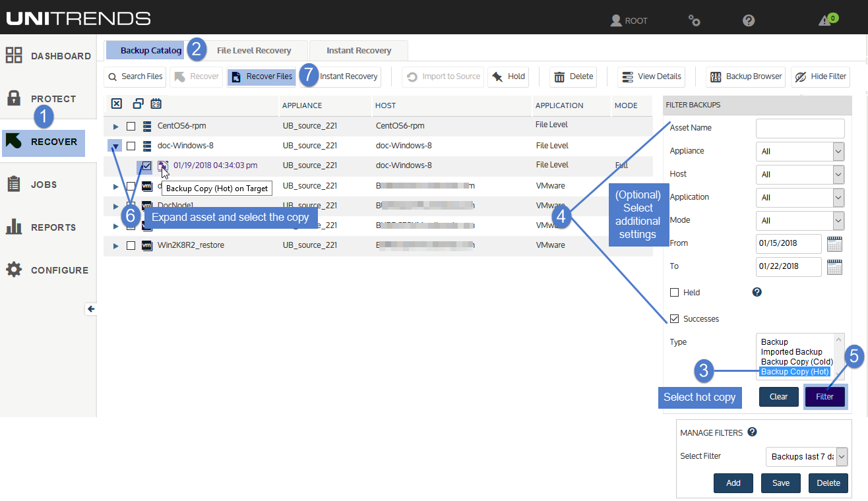Click the Hold pin toolbar button
Image resolution: width=868 pixels, height=501 pixels.
509,76
